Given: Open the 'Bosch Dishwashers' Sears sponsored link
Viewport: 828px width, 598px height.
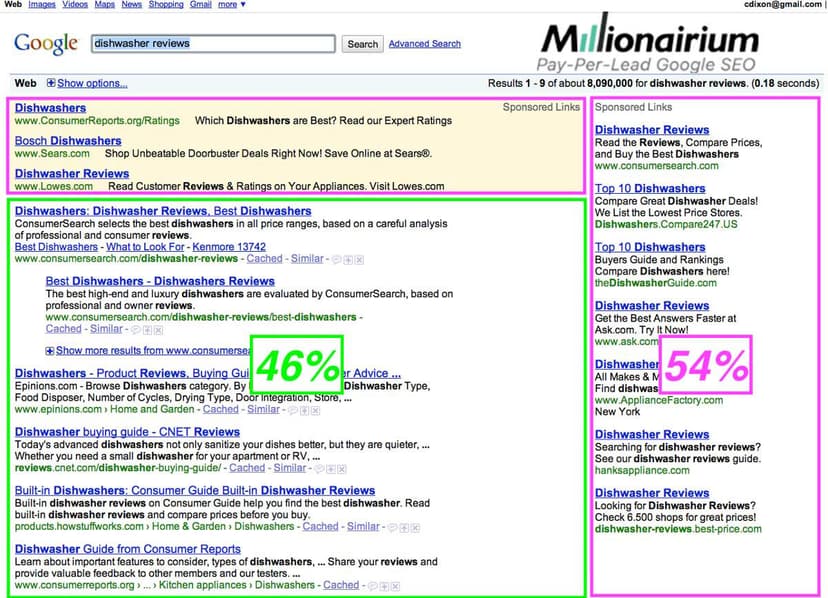Looking at the screenshot, I should (68, 141).
